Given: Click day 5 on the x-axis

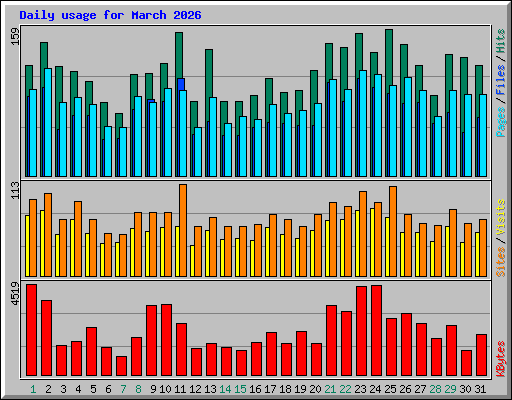Looking at the screenshot, I should [x=93, y=389].
